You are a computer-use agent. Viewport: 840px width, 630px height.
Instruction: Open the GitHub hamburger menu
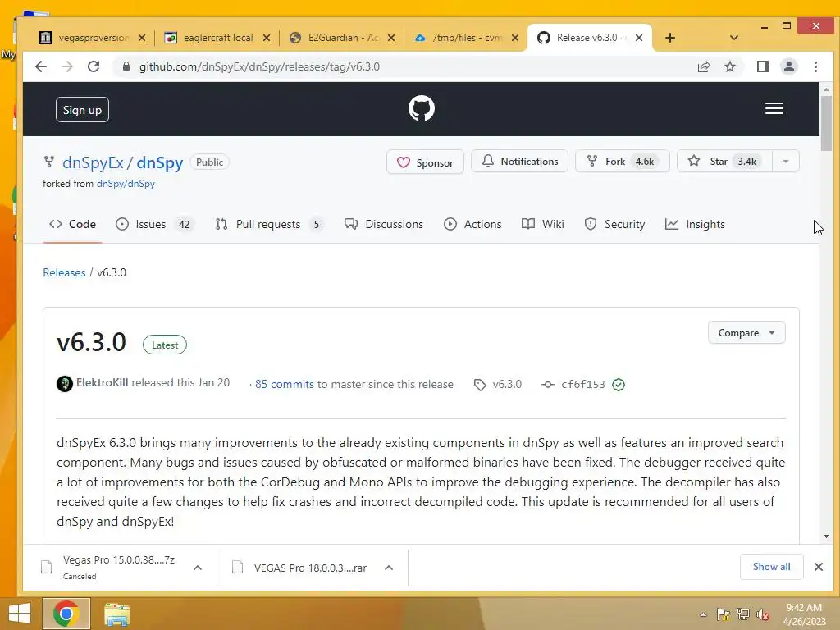pos(774,109)
